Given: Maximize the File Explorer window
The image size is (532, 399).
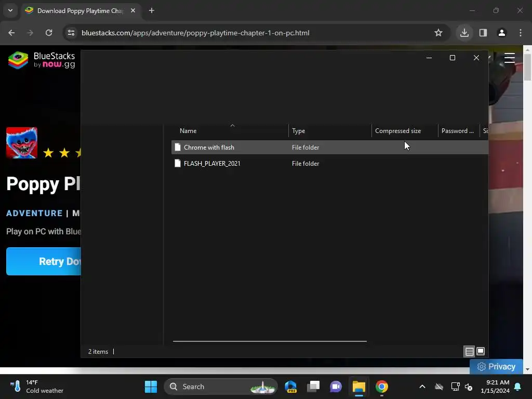Looking at the screenshot, I should tap(453, 58).
